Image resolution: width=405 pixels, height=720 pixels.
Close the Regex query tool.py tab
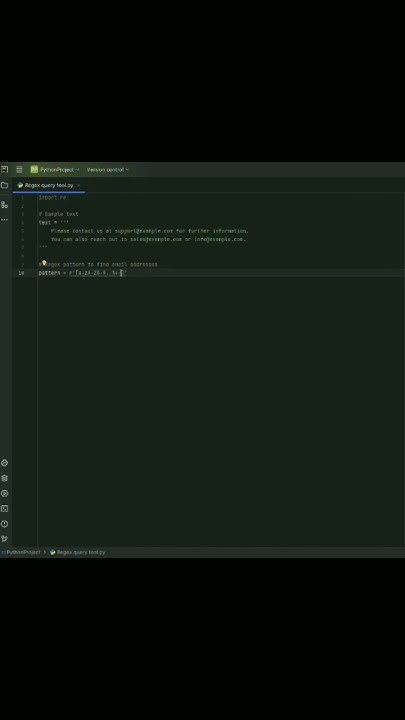79,185
